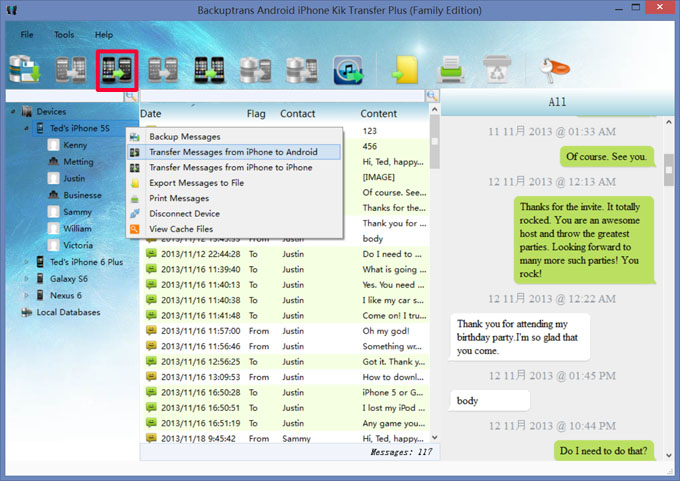Open the File menu
Screen dimensions: 680x481
[27, 35]
